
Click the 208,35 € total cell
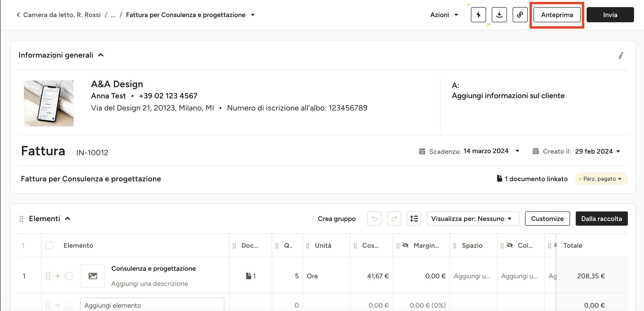[x=592, y=276]
